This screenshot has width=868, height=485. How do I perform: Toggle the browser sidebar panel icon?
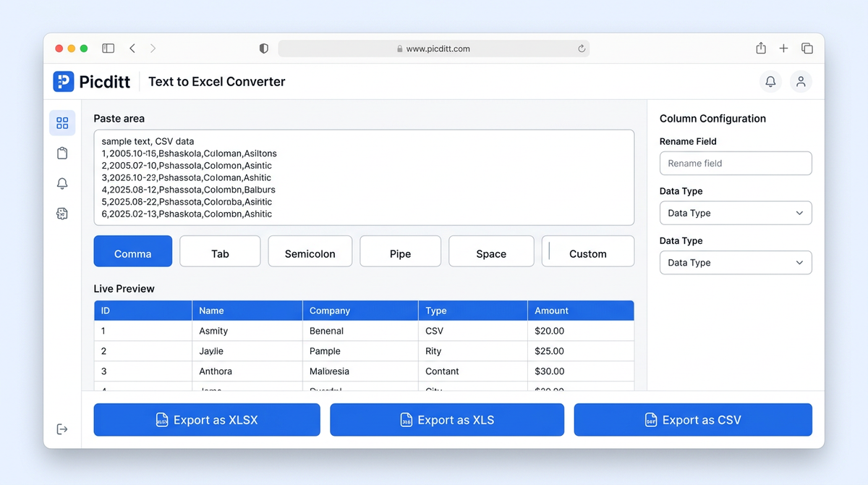pos(109,48)
